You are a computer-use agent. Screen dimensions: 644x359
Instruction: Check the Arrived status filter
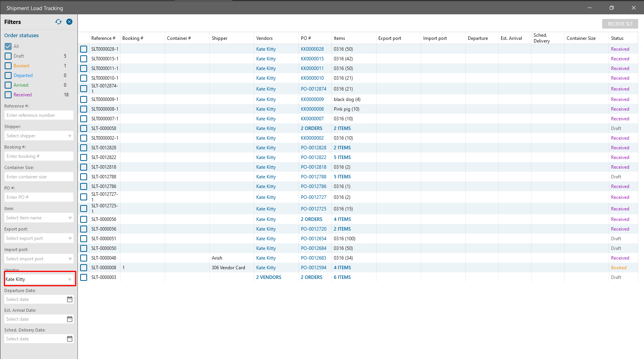click(8, 85)
